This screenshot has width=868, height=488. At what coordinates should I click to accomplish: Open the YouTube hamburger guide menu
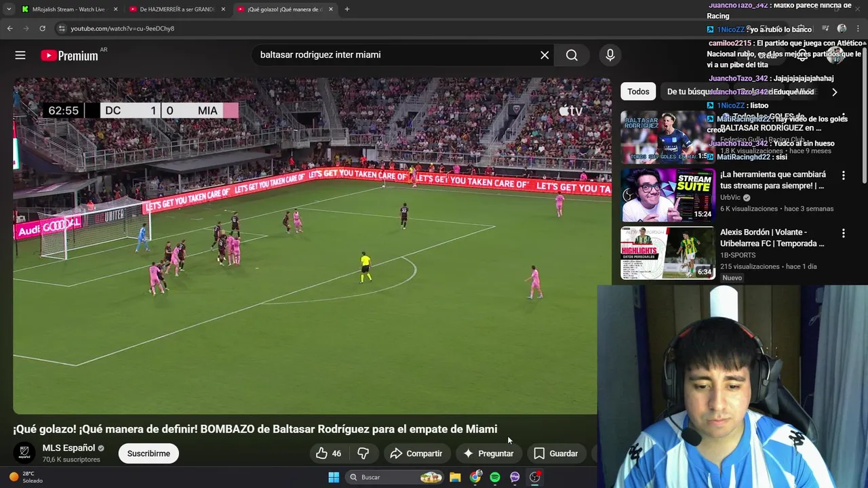[x=20, y=56]
